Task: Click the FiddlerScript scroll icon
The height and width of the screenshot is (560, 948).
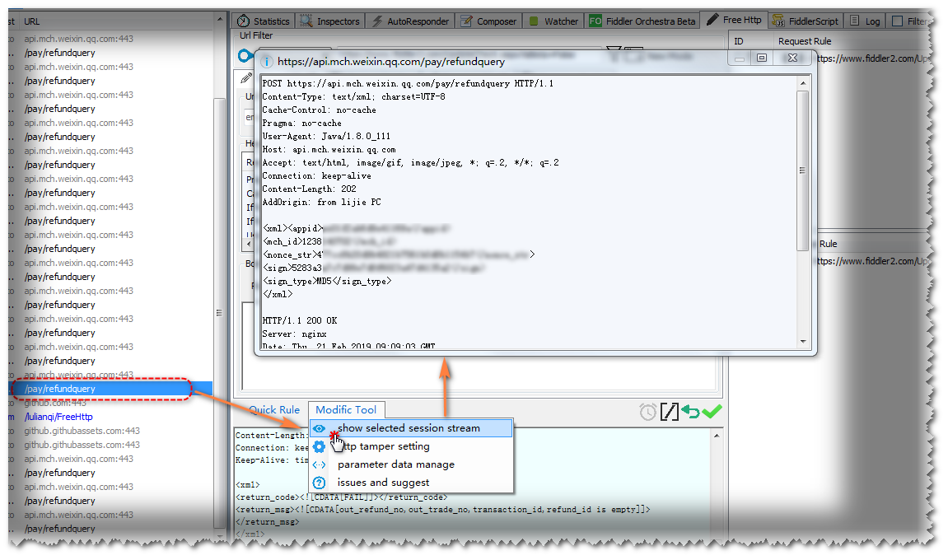Action: point(778,21)
